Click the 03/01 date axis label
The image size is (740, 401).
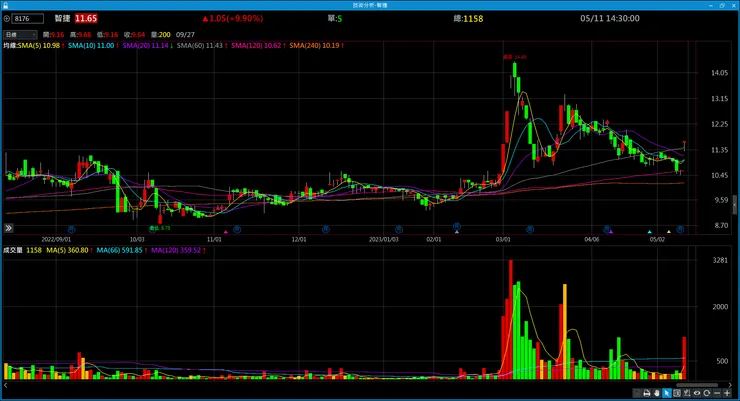pyautogui.click(x=503, y=240)
